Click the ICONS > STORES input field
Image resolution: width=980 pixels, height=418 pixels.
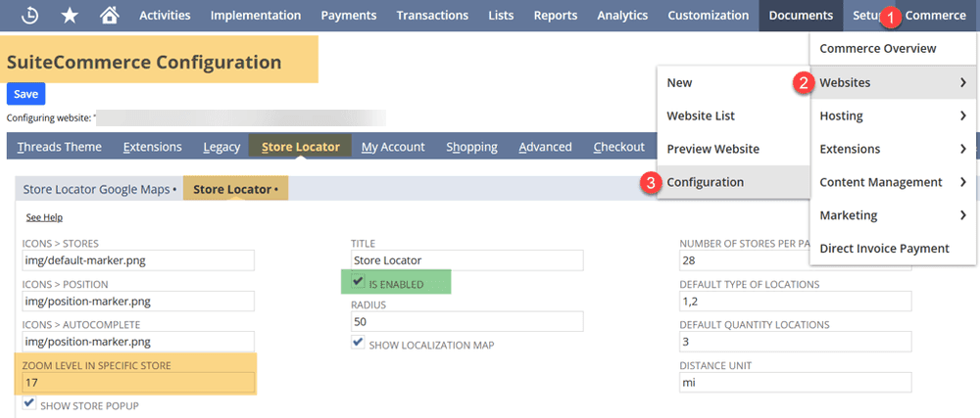pos(138,260)
